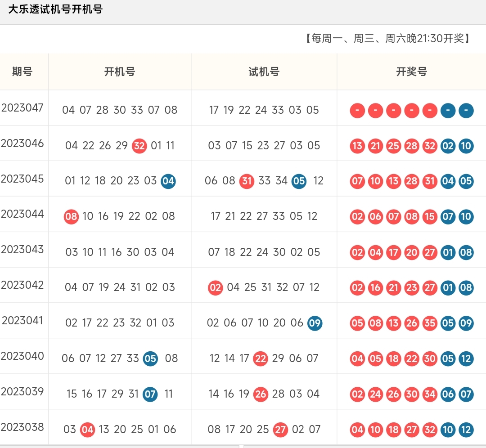This screenshot has height=448, width=486.
Task: Click blue ball 07 in 2023039 开机号
Action: pyautogui.click(x=150, y=394)
